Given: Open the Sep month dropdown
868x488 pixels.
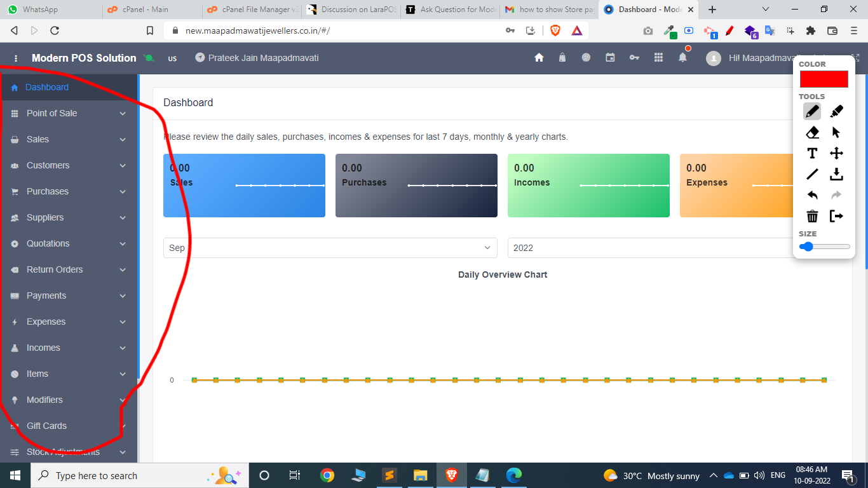Looking at the screenshot, I should coord(330,248).
